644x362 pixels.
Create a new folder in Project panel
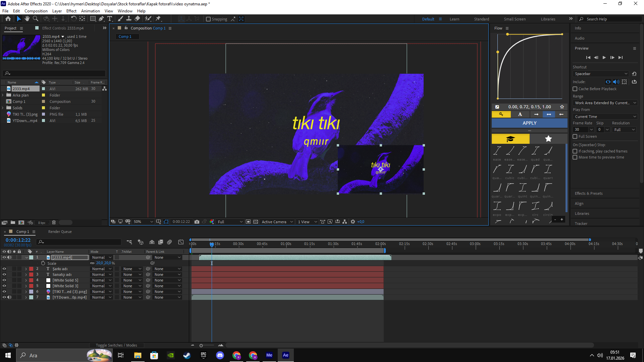click(x=13, y=223)
